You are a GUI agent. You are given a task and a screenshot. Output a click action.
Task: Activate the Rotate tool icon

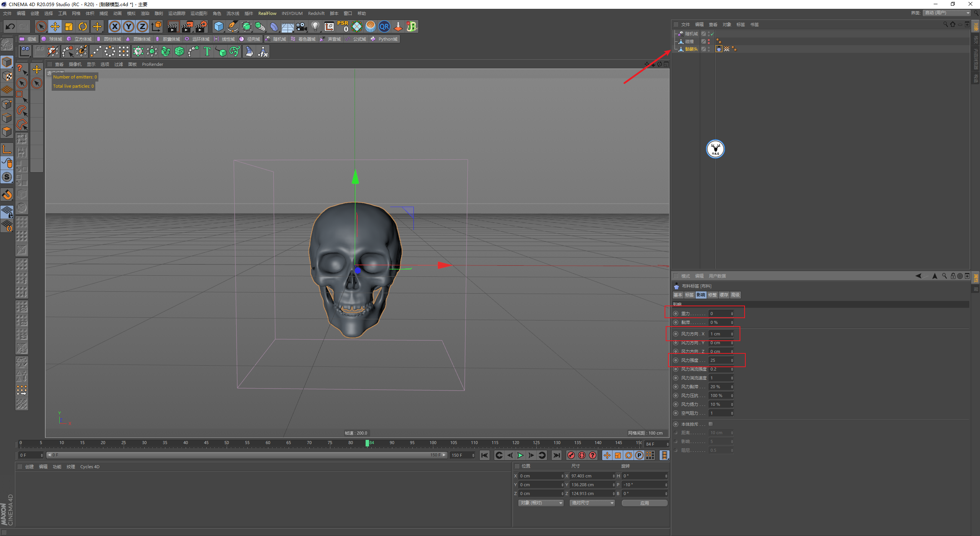click(x=83, y=26)
